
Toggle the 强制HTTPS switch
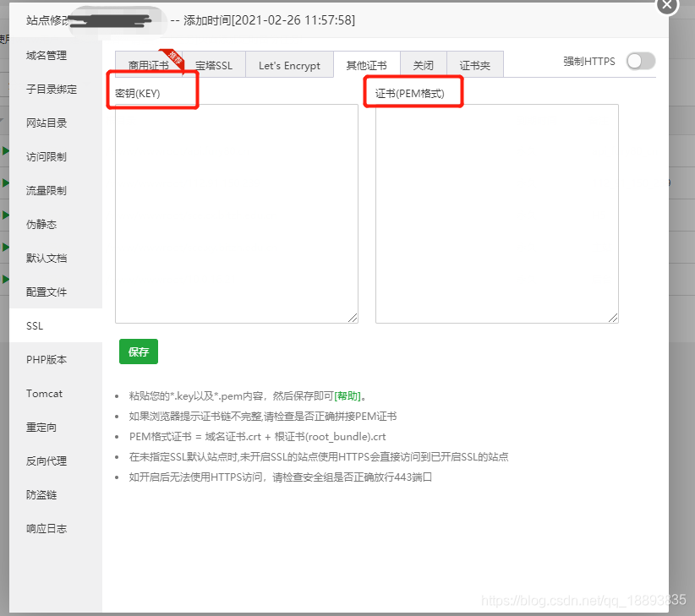click(641, 61)
